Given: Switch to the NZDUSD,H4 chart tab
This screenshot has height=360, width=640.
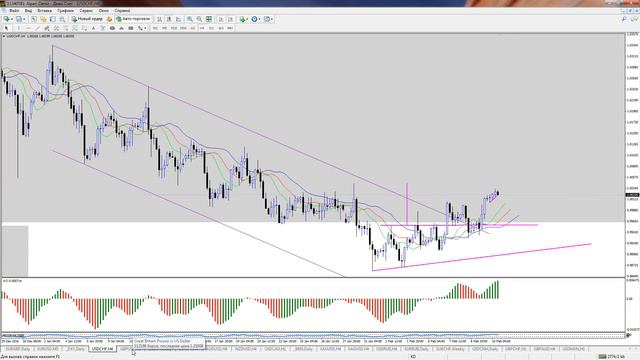Looking at the screenshot, I should 245,349.
